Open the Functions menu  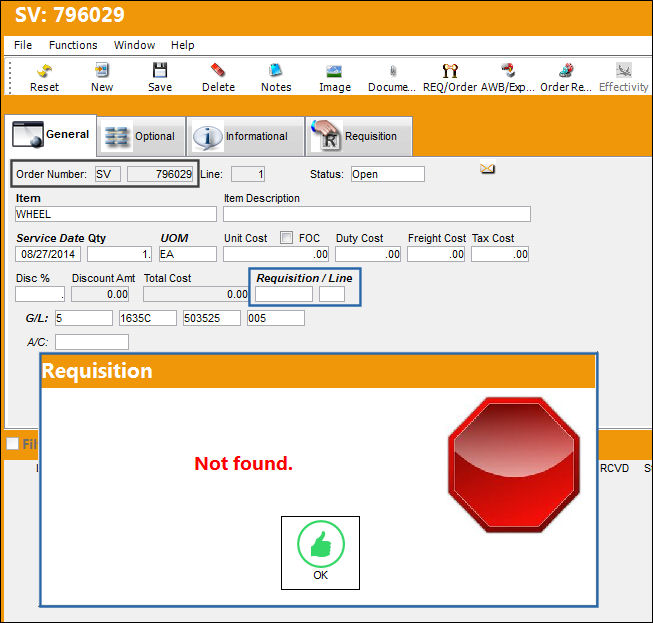pos(73,45)
